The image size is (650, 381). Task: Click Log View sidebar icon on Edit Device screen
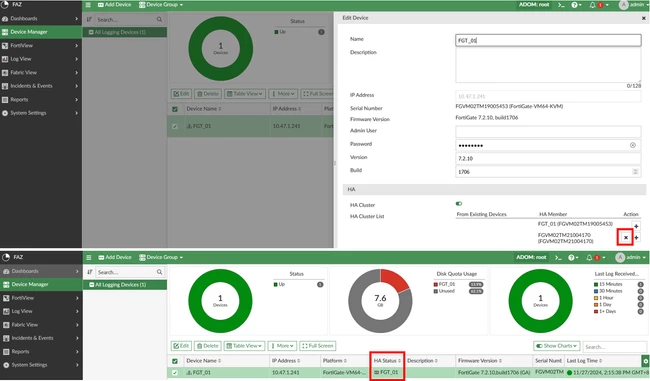[5, 59]
